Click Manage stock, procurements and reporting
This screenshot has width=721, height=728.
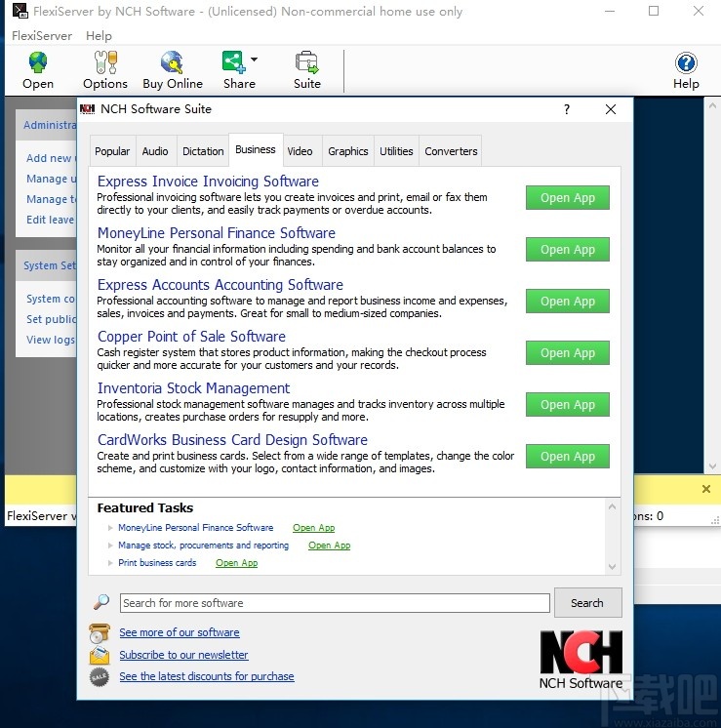pos(203,546)
